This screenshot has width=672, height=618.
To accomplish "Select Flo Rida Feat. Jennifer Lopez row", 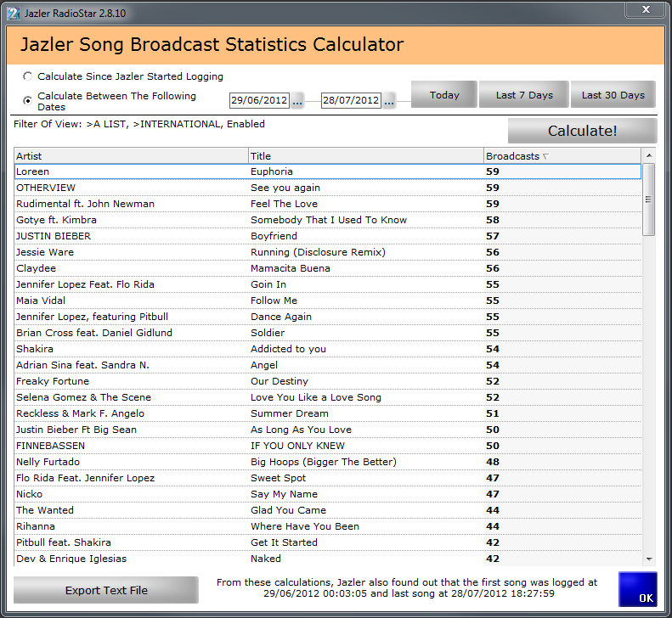I will tap(328, 478).
